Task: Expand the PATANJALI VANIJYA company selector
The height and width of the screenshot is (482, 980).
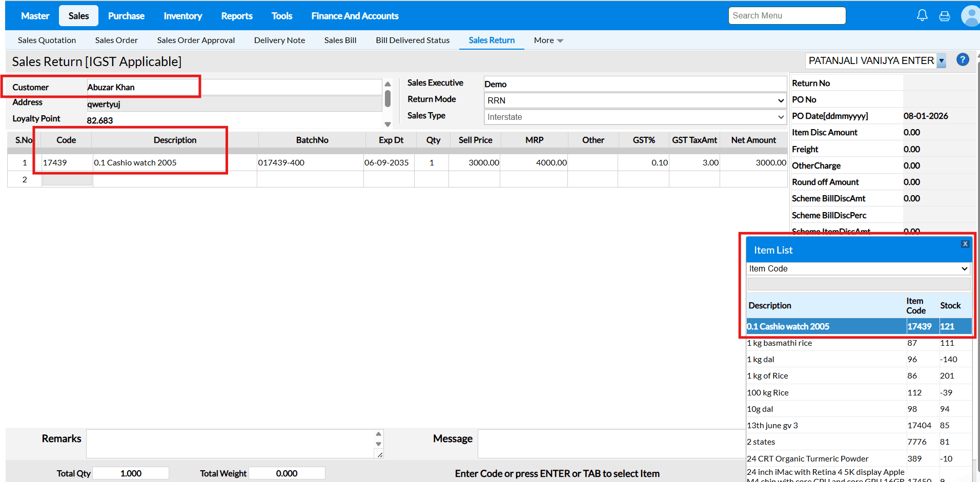Action: click(x=941, y=61)
